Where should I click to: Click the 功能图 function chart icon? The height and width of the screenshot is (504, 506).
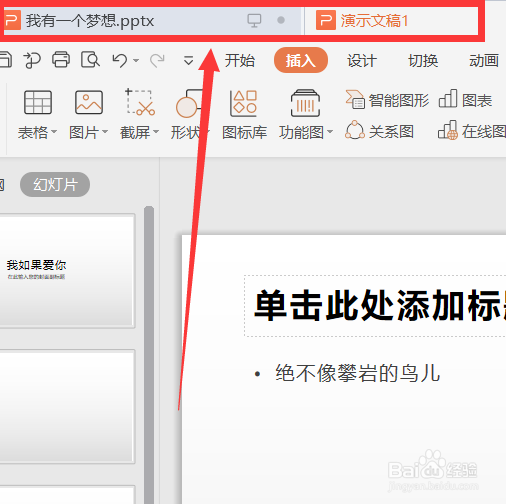305,103
